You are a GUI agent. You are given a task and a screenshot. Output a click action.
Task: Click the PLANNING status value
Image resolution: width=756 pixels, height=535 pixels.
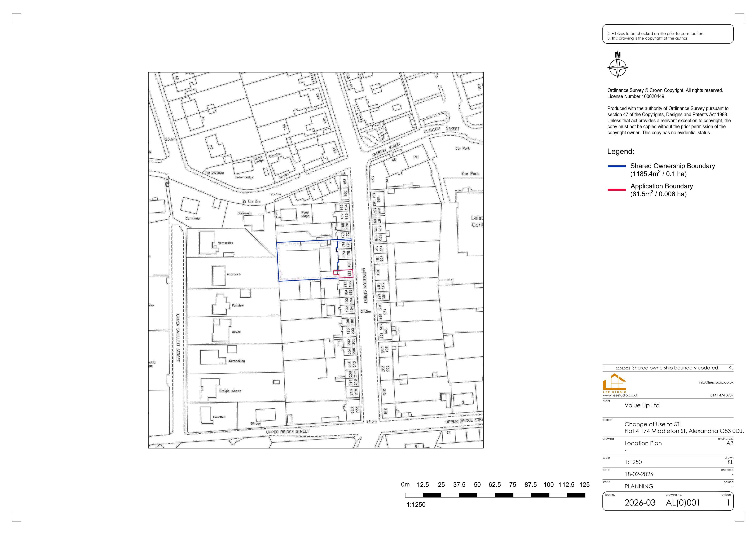639,487
